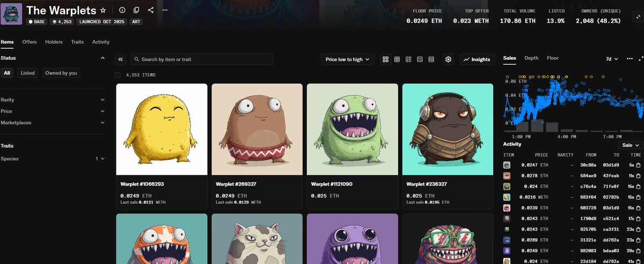Open the three-dot menu beside the share icon
Viewport: 644px width, 264px height.
165,10
